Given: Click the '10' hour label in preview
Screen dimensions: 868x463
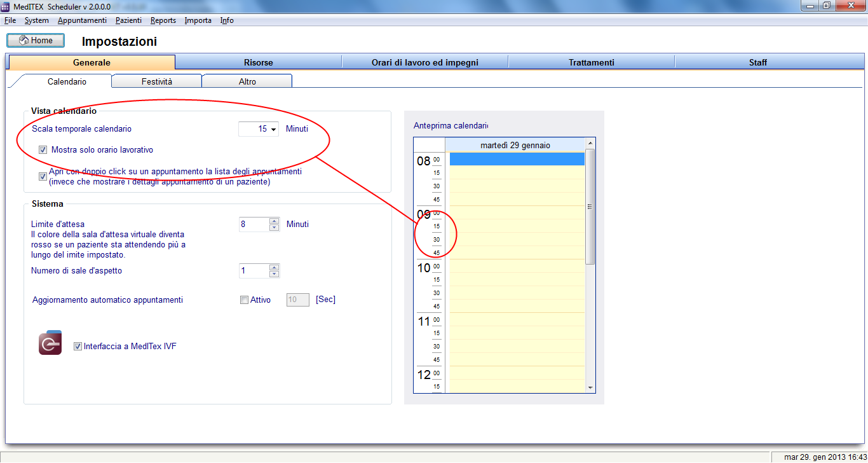Looking at the screenshot, I should pyautogui.click(x=424, y=268).
